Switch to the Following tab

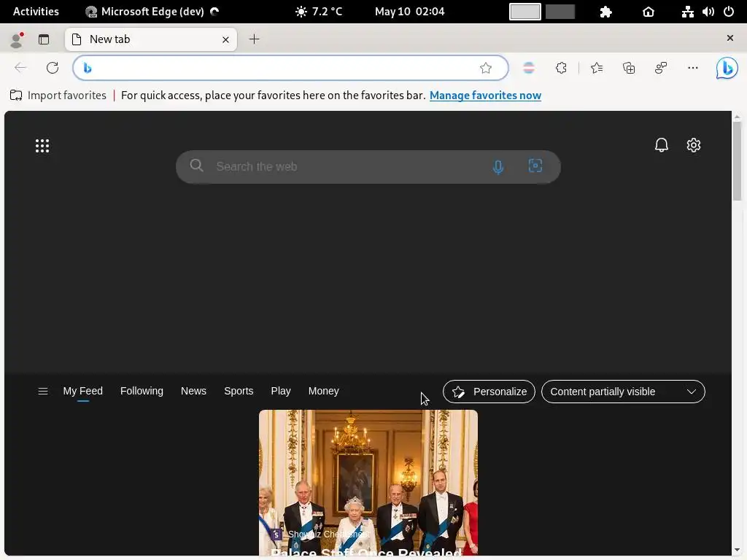pos(142,391)
